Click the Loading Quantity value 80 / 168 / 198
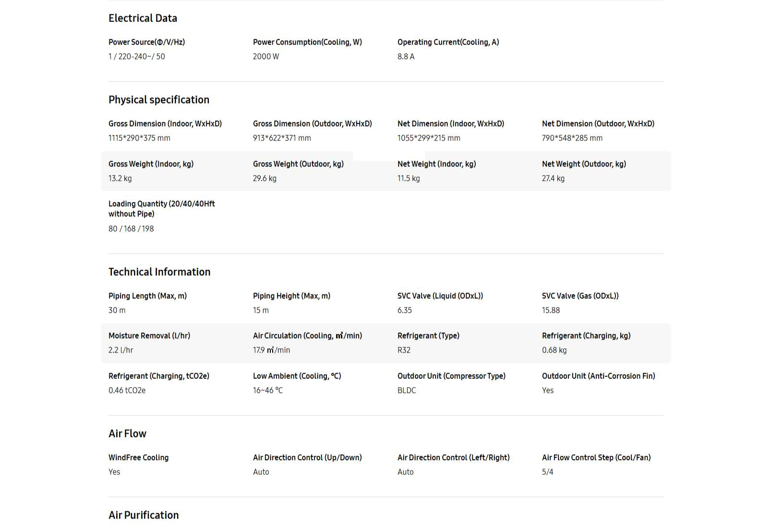772x532 pixels. pos(131,229)
